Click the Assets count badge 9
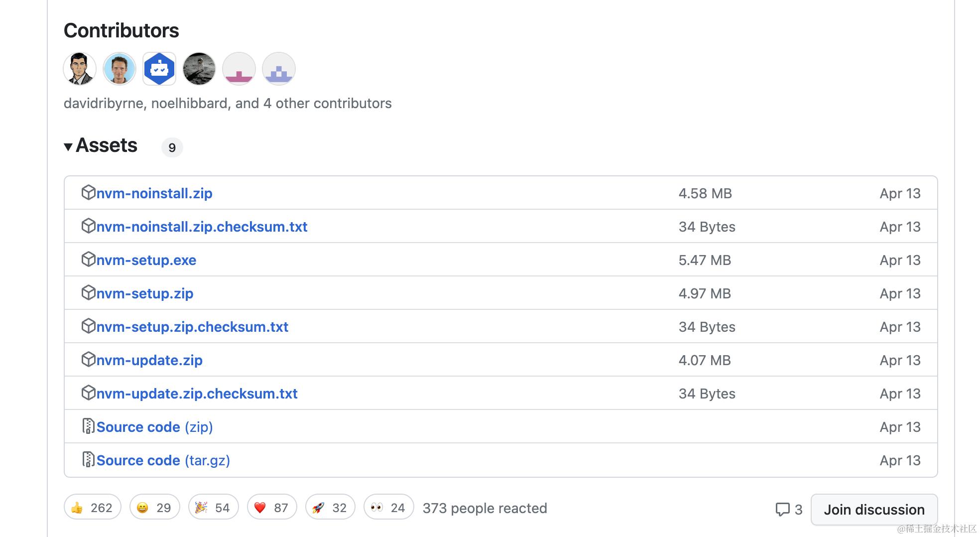 172,147
